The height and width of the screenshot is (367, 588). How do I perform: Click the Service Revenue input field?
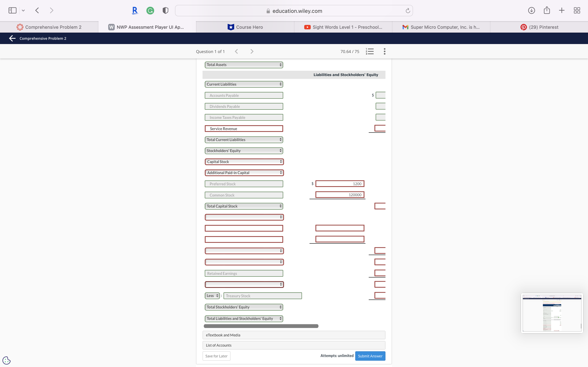click(x=244, y=129)
